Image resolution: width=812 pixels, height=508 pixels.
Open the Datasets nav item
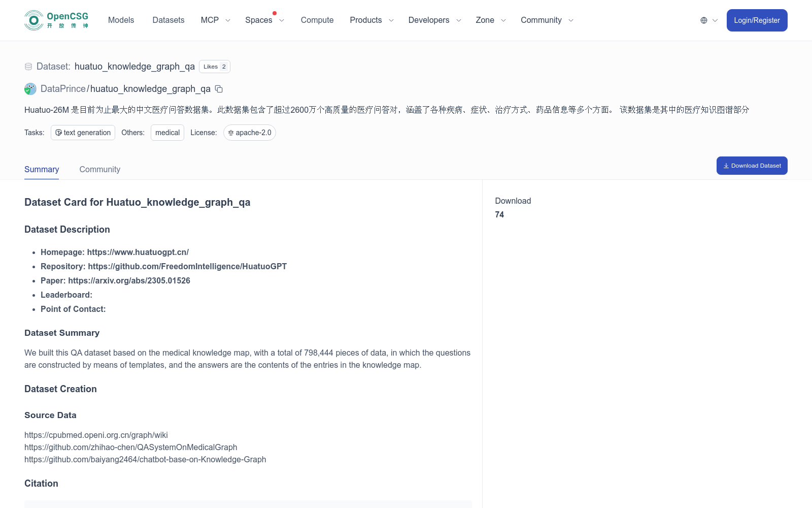tap(168, 20)
